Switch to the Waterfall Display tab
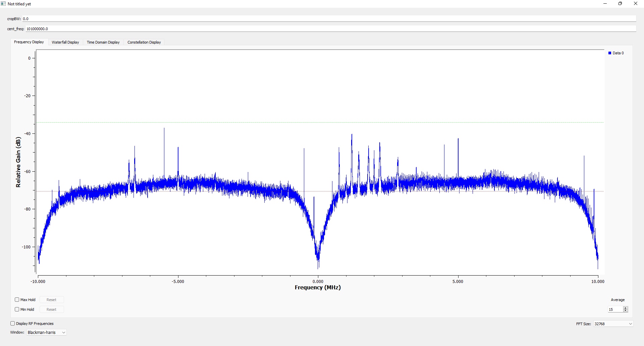 [65, 42]
